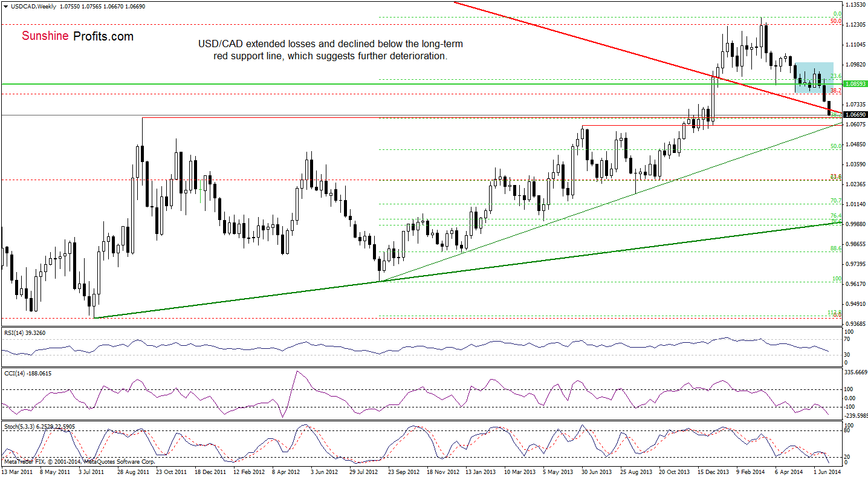Image resolution: width=868 pixels, height=477 pixels.
Task: Click the 1.06075 price axis value
Action: [x=856, y=124]
